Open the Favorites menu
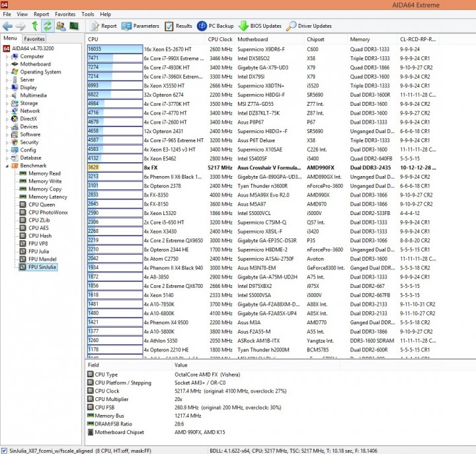This screenshot has height=454, width=476. (65, 15)
